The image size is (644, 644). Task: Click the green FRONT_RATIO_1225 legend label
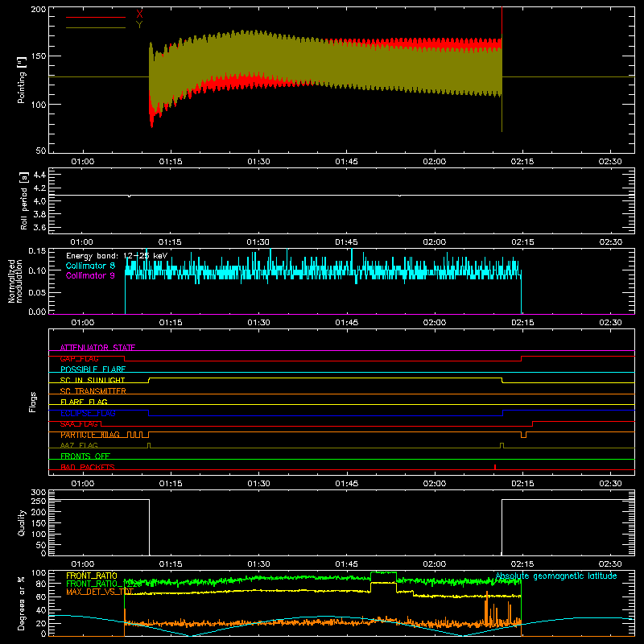tap(104, 584)
